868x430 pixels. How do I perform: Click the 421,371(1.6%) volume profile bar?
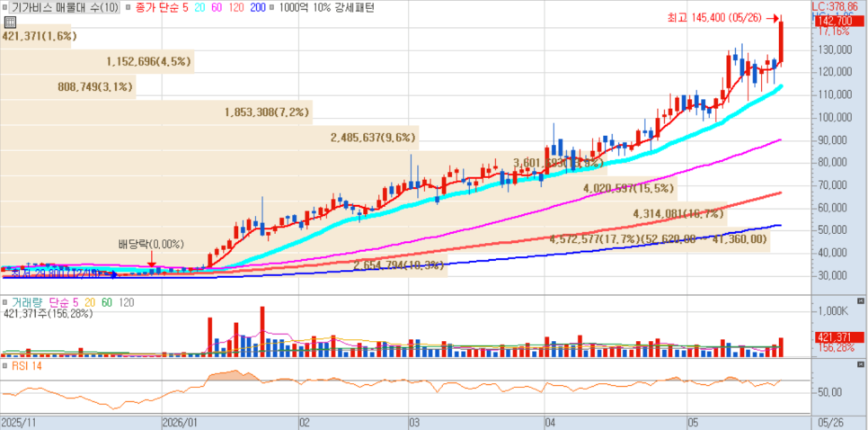pos(35,36)
